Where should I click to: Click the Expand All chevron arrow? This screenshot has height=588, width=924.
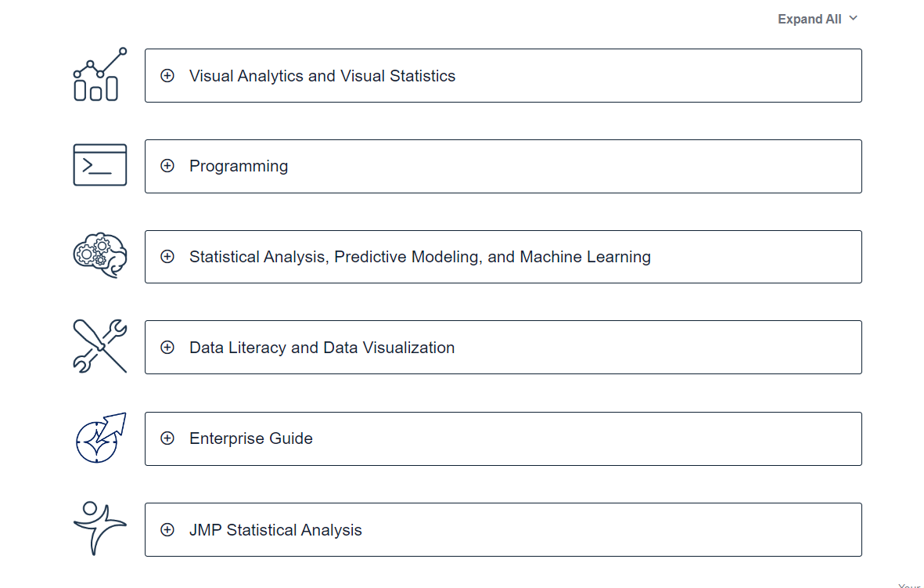point(853,19)
